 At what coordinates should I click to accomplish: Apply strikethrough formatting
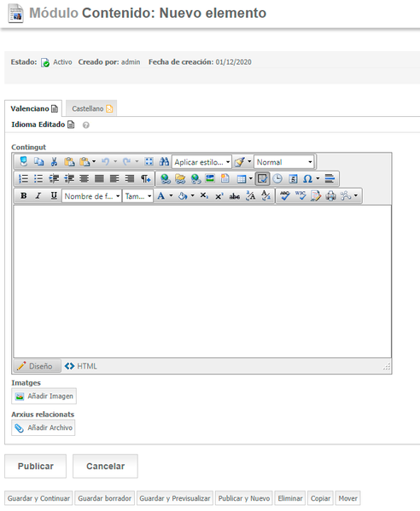pos(235,195)
